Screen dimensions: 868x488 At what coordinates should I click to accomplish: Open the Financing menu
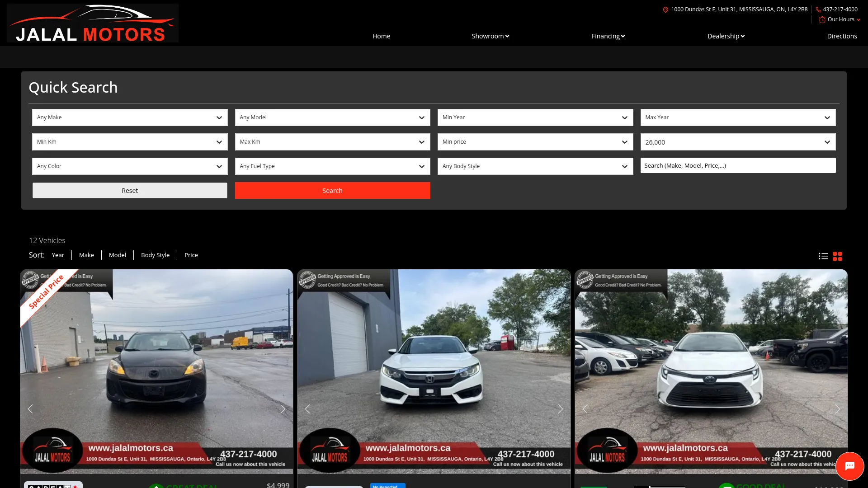click(x=609, y=36)
